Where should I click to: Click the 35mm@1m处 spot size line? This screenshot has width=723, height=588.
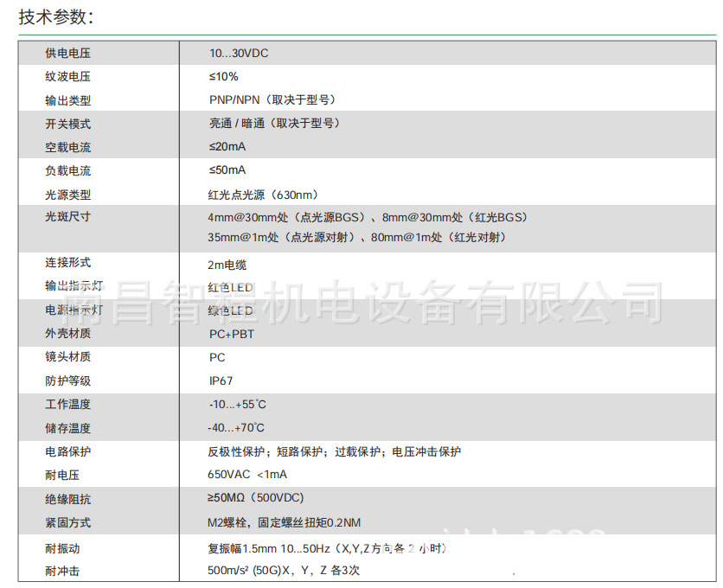pyautogui.click(x=358, y=238)
